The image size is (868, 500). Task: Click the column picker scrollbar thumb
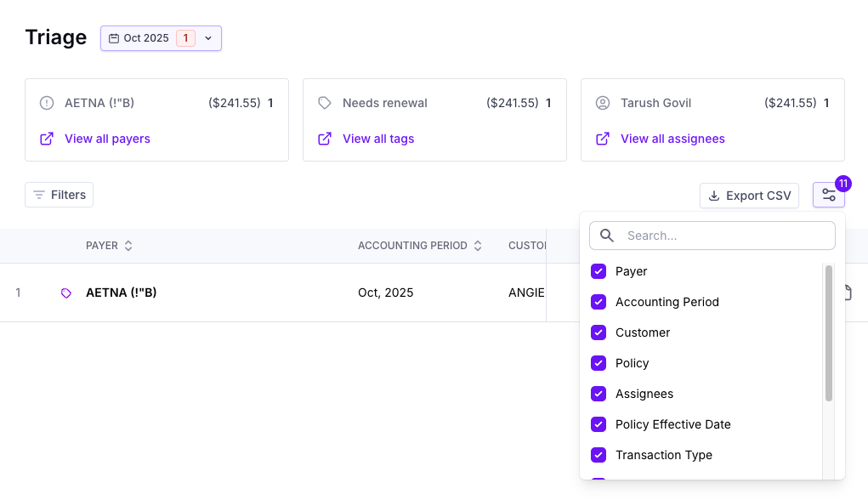click(829, 333)
